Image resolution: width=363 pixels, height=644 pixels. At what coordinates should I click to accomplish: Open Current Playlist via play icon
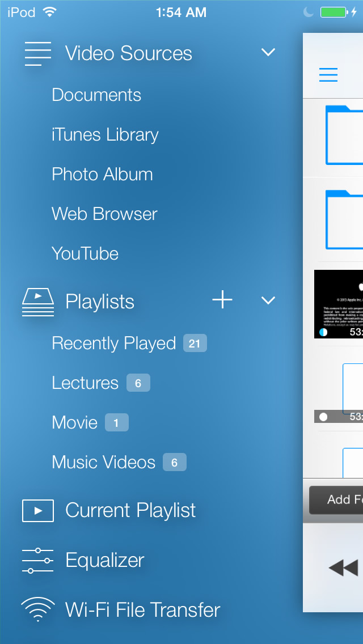37,510
